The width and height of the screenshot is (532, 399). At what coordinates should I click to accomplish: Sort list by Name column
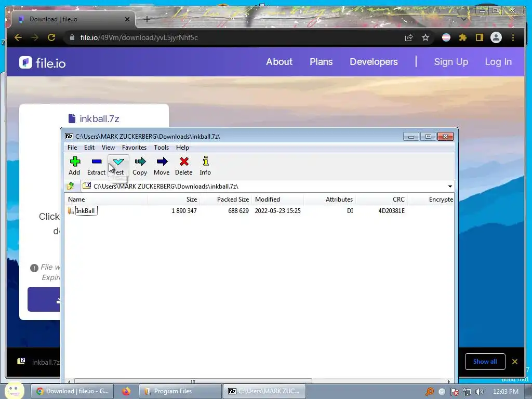[106, 199]
